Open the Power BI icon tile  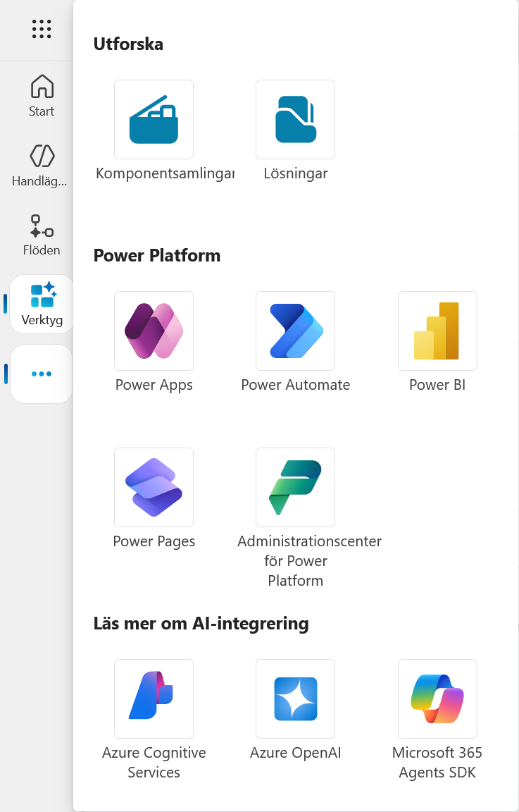[437, 331]
